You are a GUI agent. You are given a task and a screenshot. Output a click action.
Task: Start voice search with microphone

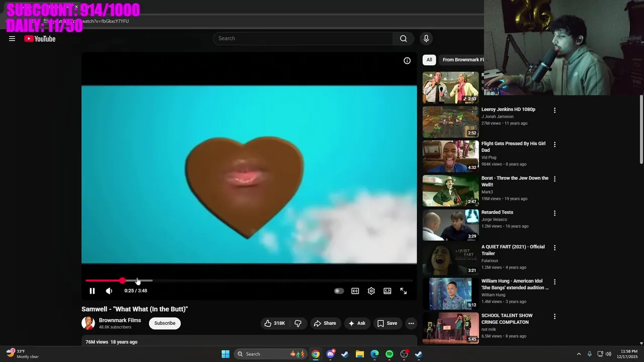point(426,39)
